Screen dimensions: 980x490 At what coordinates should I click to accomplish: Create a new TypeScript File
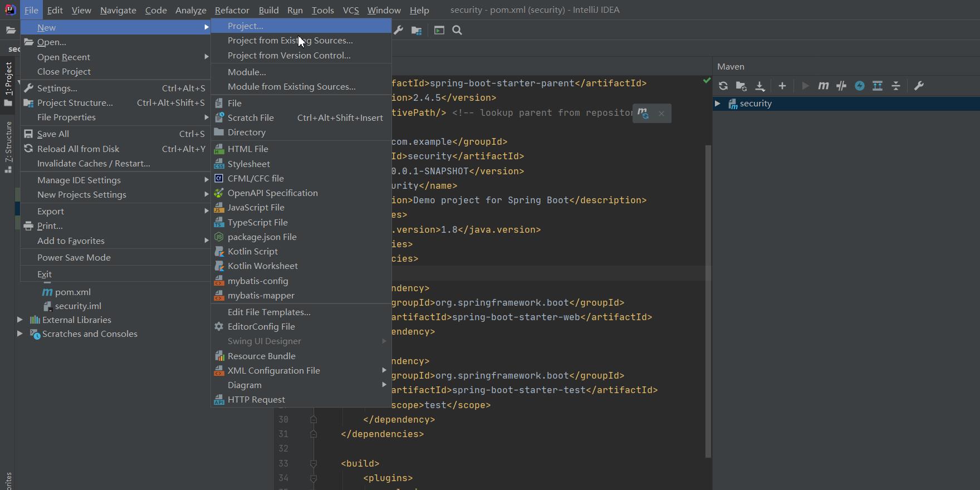(x=301, y=222)
